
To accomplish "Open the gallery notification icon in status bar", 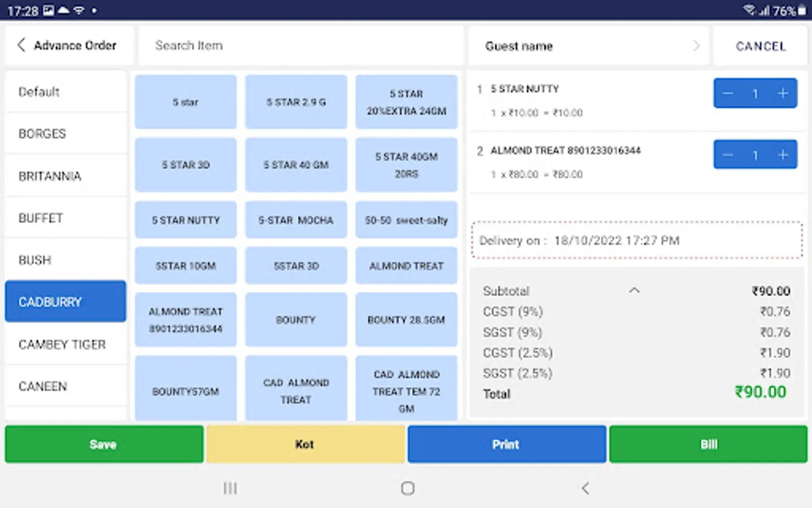I will [x=49, y=10].
